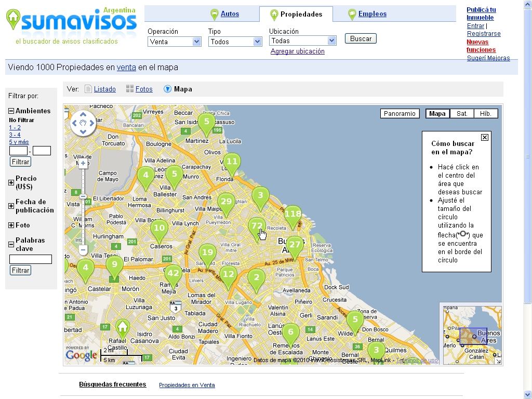Open the Empleos tab
This screenshot has height=399, width=532.
(x=372, y=14)
